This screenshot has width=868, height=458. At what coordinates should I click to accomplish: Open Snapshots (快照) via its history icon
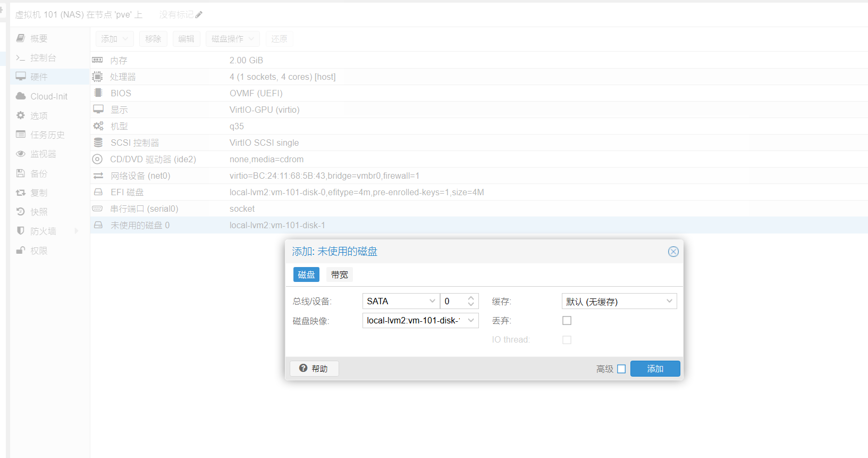(x=21, y=212)
